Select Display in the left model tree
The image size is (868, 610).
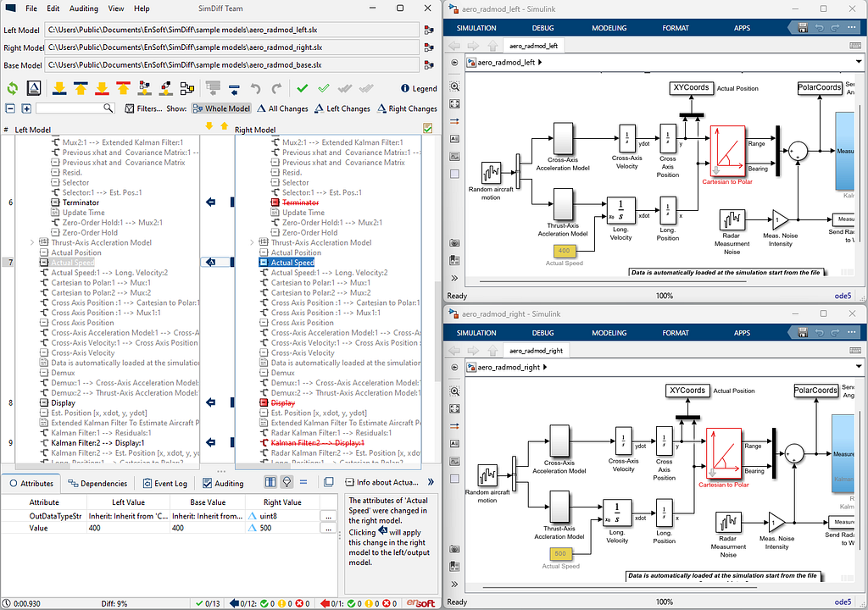click(x=63, y=403)
